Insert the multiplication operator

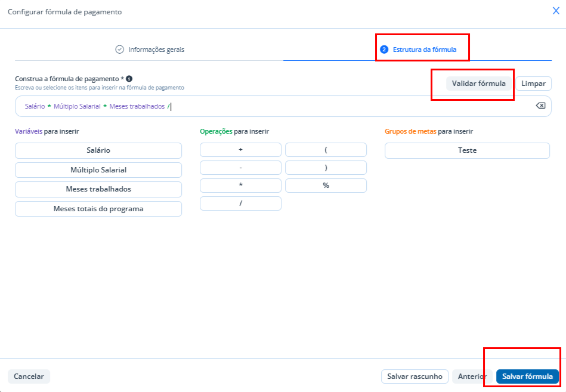(x=240, y=186)
